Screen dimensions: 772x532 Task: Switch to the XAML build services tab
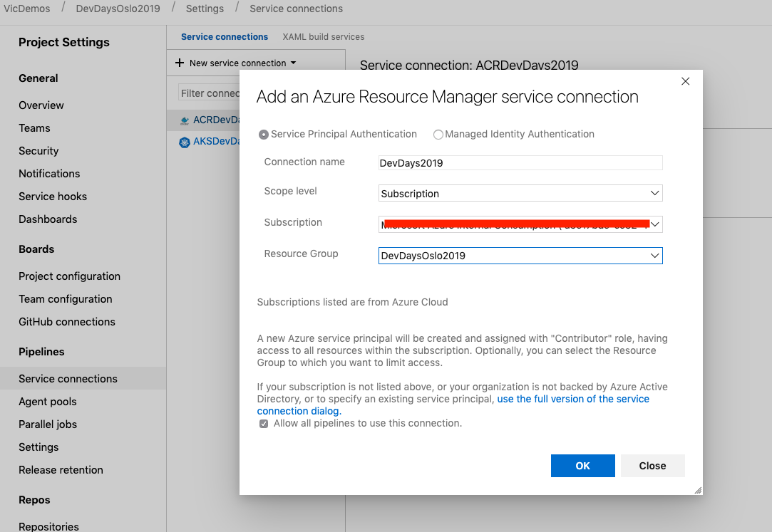(x=323, y=36)
